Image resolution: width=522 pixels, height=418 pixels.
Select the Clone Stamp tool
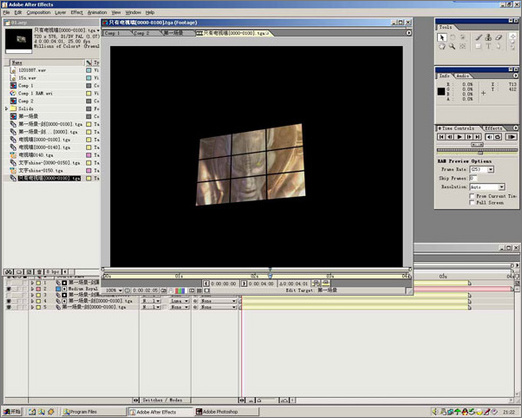[488, 38]
